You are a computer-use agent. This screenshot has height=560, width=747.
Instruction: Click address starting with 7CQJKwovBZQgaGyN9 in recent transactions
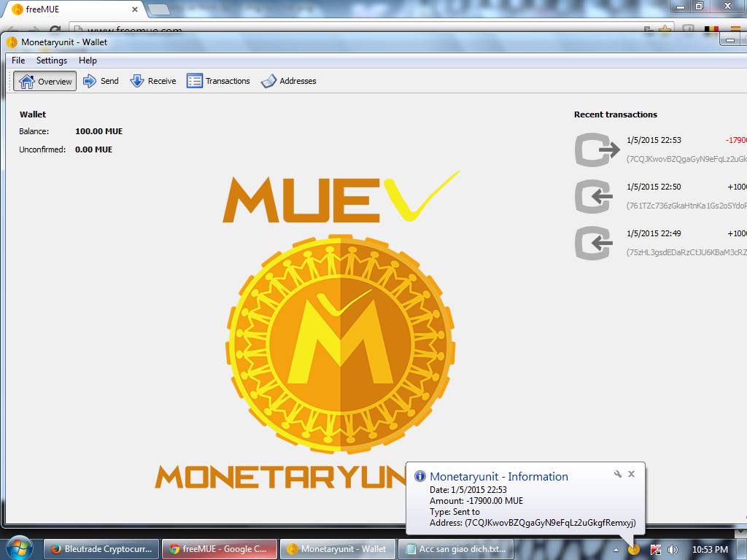pyautogui.click(x=686, y=159)
